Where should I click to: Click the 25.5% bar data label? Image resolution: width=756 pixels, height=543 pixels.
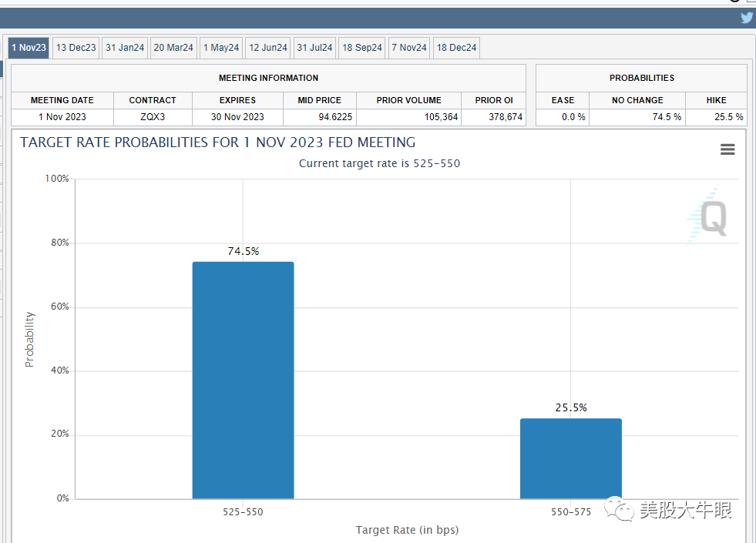tap(571, 407)
